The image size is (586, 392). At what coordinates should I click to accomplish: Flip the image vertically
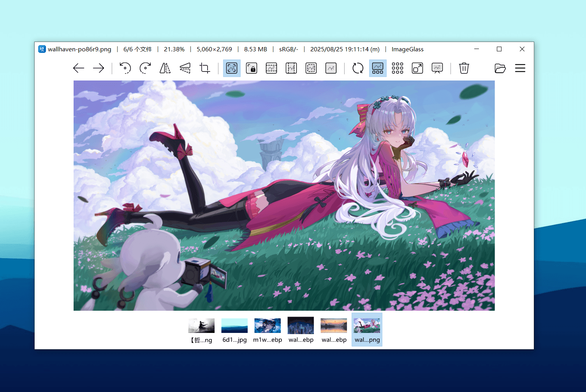click(185, 68)
